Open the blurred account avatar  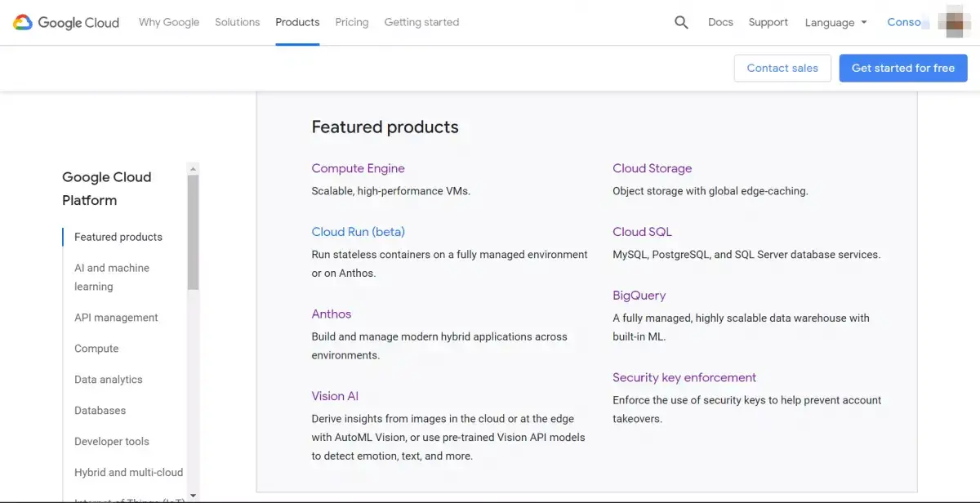[x=953, y=22]
